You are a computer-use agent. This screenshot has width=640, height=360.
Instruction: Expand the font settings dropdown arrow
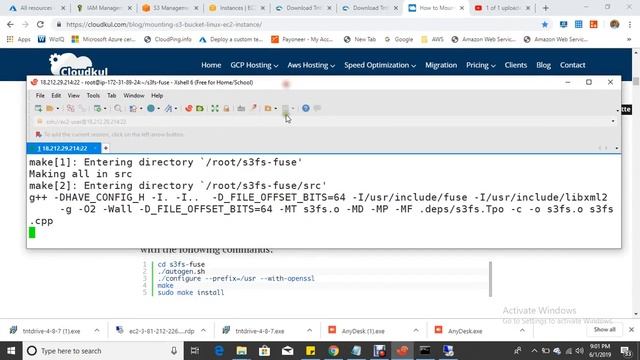176,109
